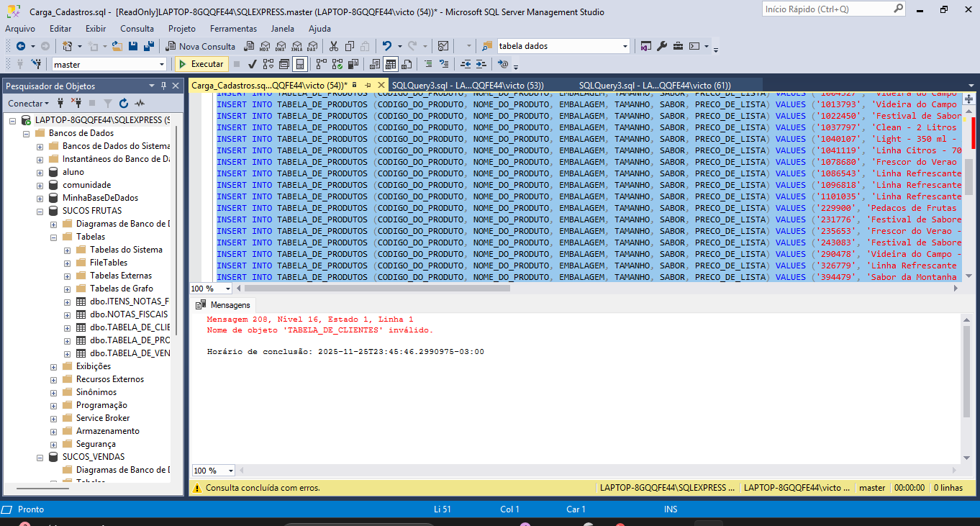Click the Undo arrow icon
Screen dimensions: 980x526
387,46
